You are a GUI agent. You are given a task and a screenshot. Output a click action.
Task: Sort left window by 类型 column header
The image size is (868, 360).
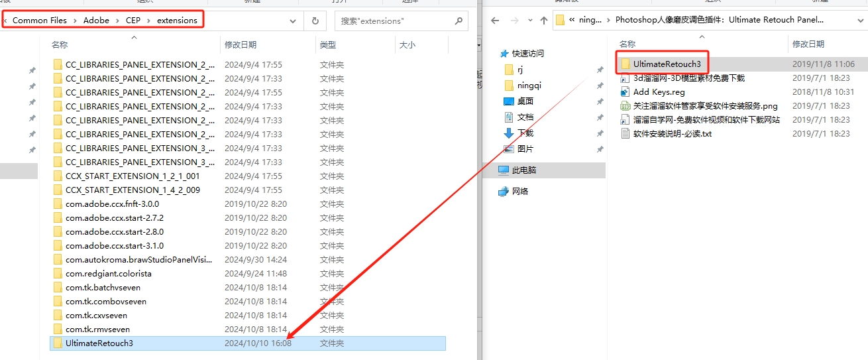328,44
